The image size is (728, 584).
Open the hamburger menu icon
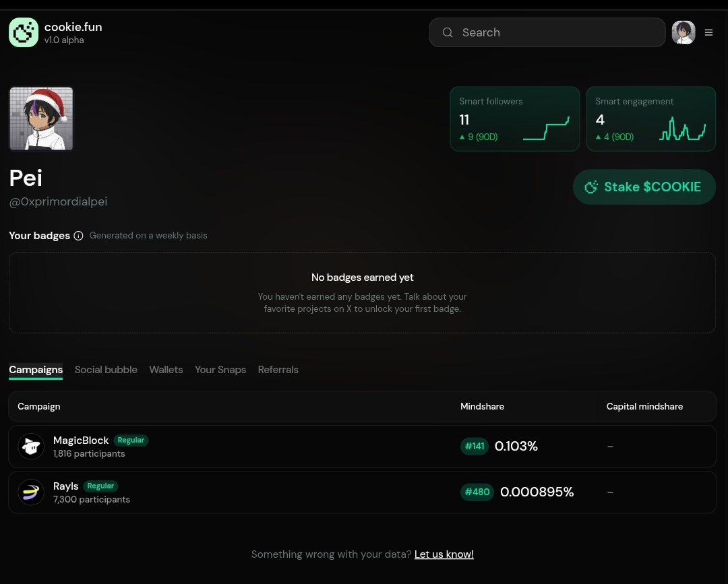coord(708,32)
